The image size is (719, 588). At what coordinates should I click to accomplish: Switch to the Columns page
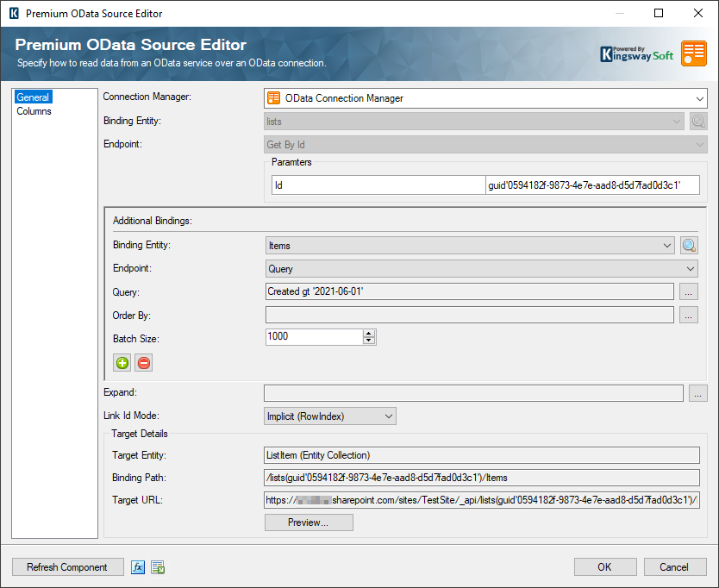point(34,111)
